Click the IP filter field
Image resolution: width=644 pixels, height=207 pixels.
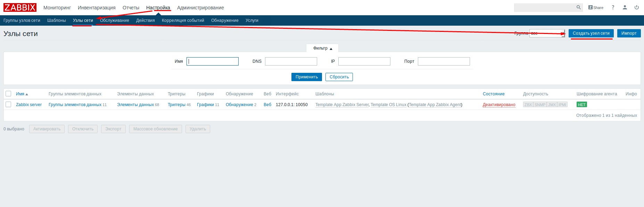point(364,61)
